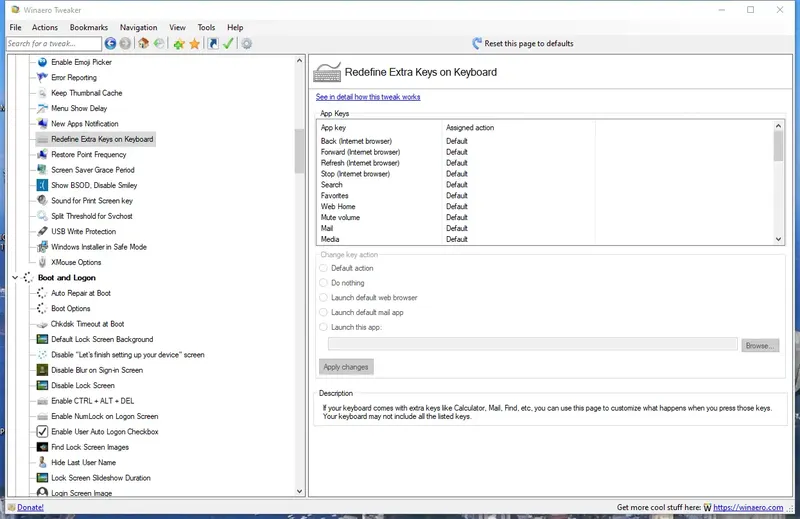Viewport: 800px width, 519px height.
Task: Click the green checkmark icon in toolbar
Action: 228,43
